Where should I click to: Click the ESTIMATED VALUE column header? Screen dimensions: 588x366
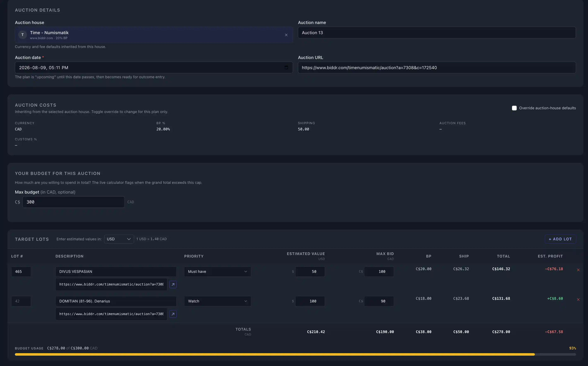point(306,254)
